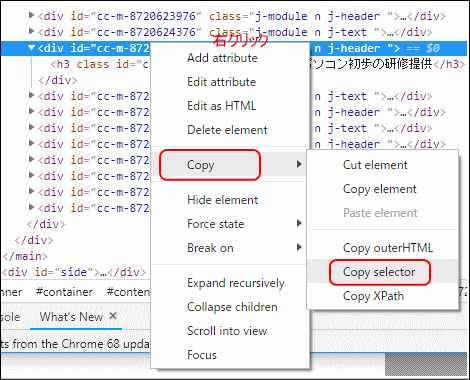Screen dimensions: 470x380
Task: Select Copy XPath menu entry
Action: point(373,296)
